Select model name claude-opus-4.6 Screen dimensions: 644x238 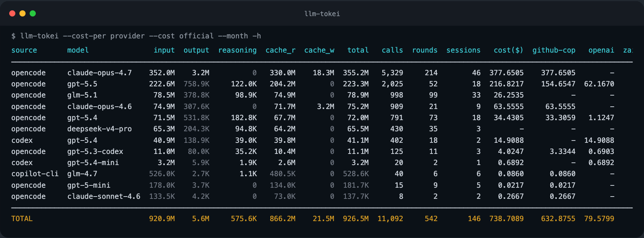coord(100,107)
